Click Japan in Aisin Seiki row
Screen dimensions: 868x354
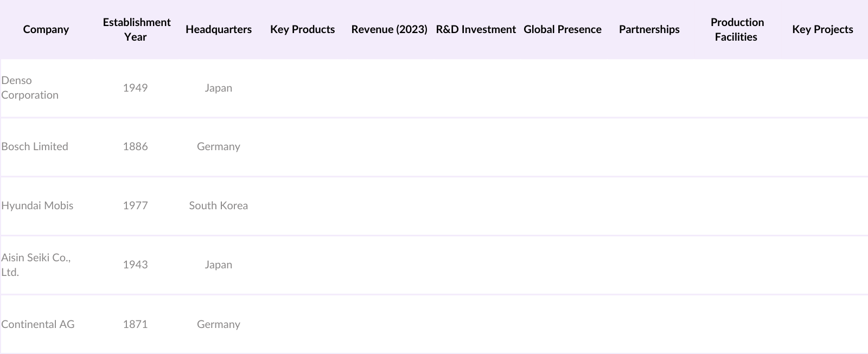(219, 265)
